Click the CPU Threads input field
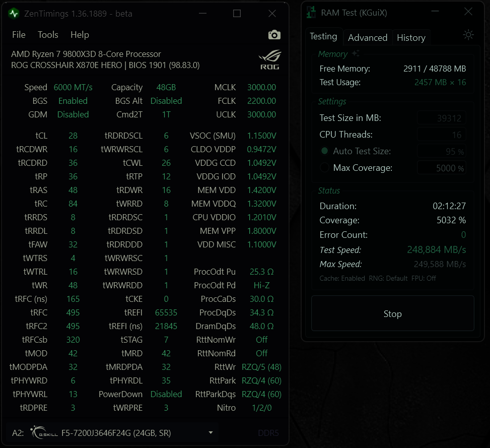The height and width of the screenshot is (448, 490). click(442, 135)
